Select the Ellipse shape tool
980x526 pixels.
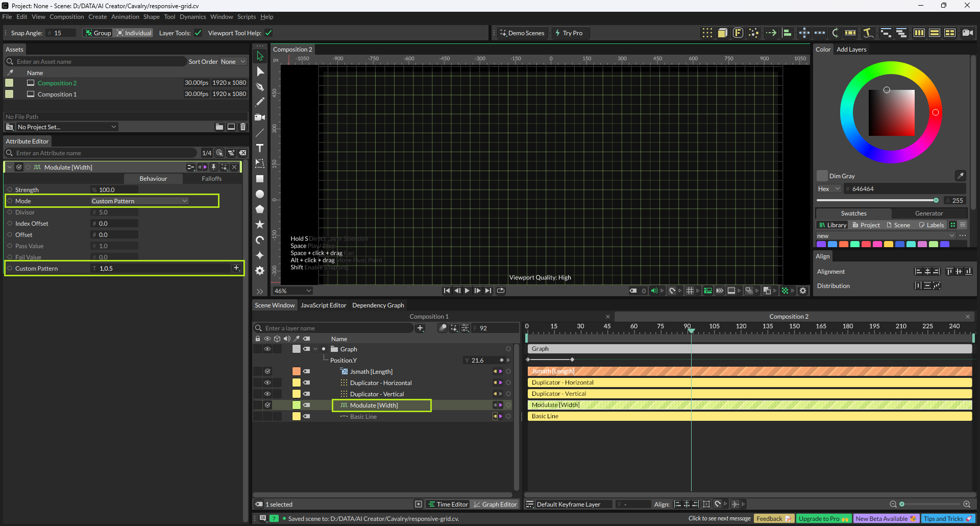click(260, 194)
